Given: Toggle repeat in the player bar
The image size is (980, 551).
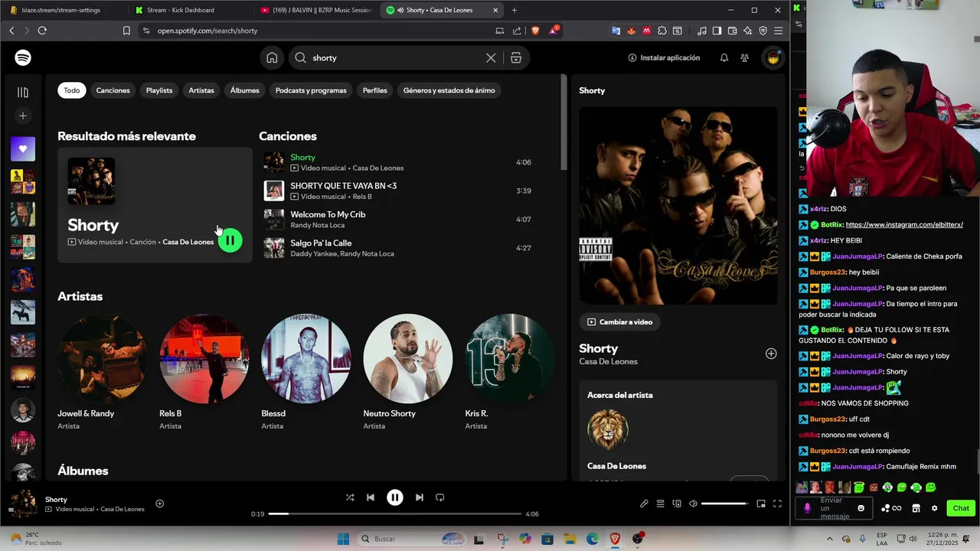Looking at the screenshot, I should click(x=439, y=497).
